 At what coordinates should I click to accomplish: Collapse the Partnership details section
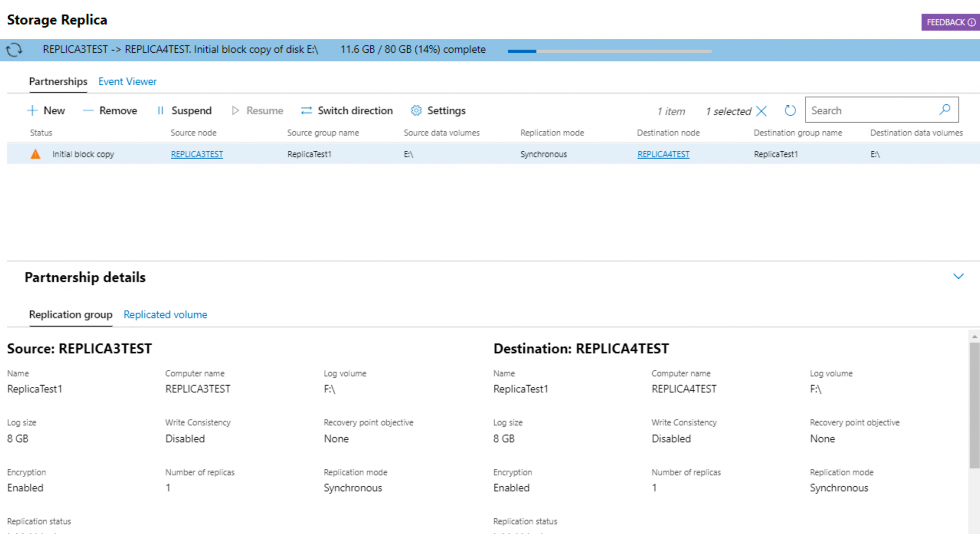pos(958,276)
